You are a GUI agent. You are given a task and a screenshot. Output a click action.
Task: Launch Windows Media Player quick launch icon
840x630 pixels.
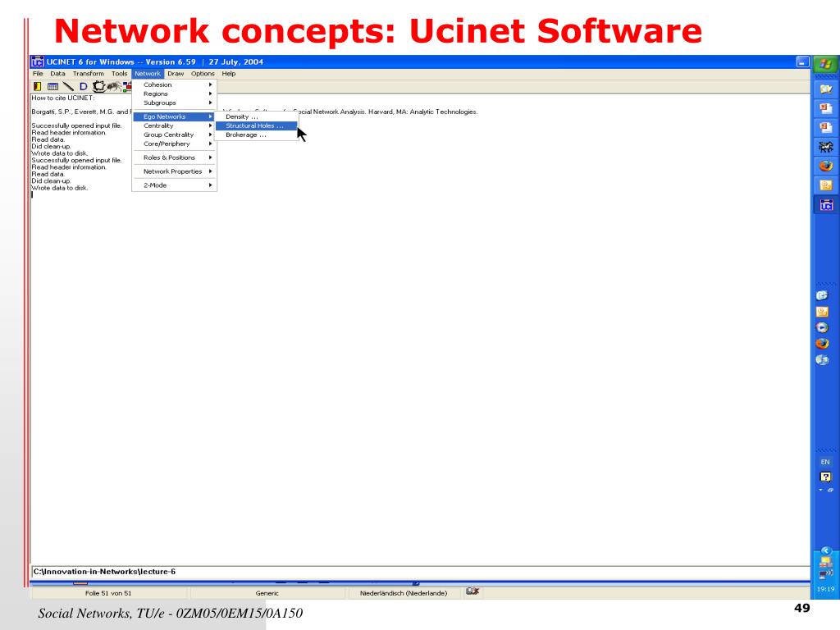(822, 327)
